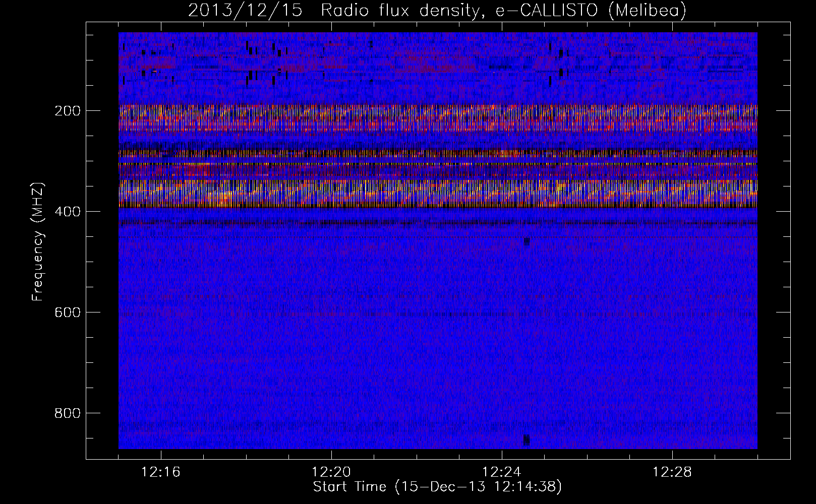Viewport: 816px width, 504px height.
Task: Click the date "2013/12/15" in the title
Action: coord(245,10)
